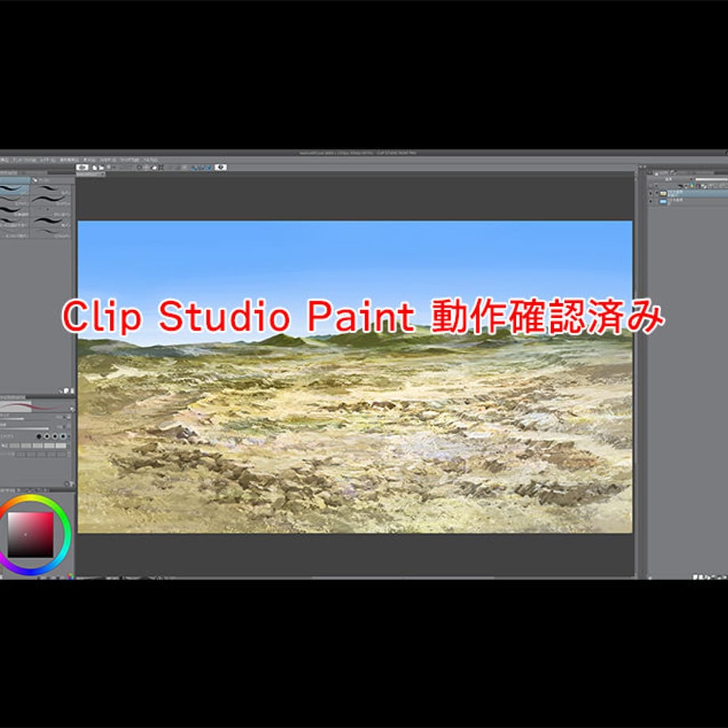Open the Animation menu
This screenshot has width=728, height=728.
pyautogui.click(x=25, y=160)
